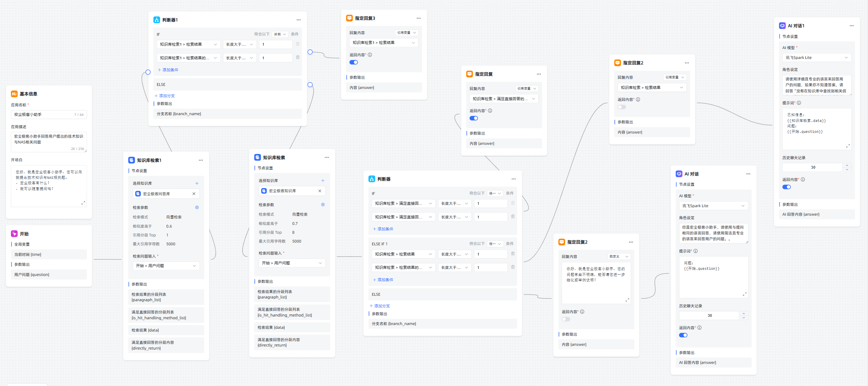Click the 检索参数 settings gear in 知识库检索1
Image resolution: width=868 pixels, height=386 pixels.
tap(197, 207)
